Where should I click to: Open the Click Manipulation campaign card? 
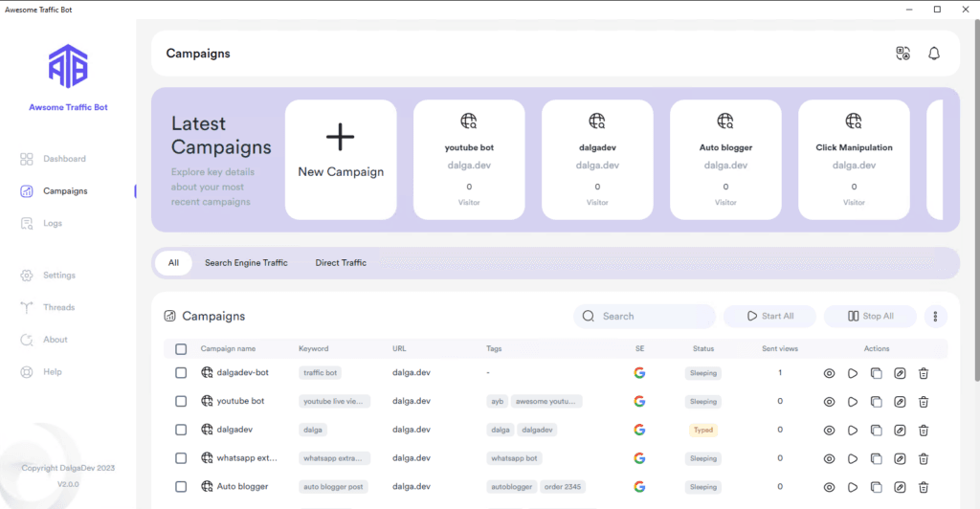click(x=854, y=160)
